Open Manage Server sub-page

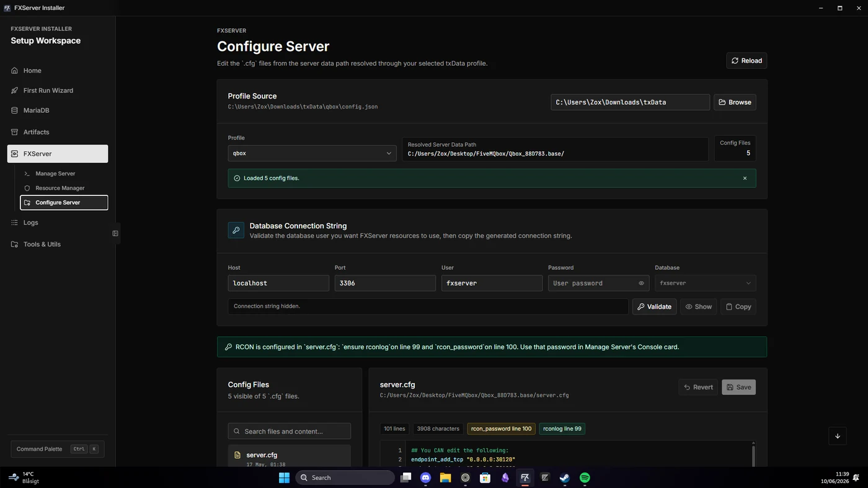click(64, 174)
